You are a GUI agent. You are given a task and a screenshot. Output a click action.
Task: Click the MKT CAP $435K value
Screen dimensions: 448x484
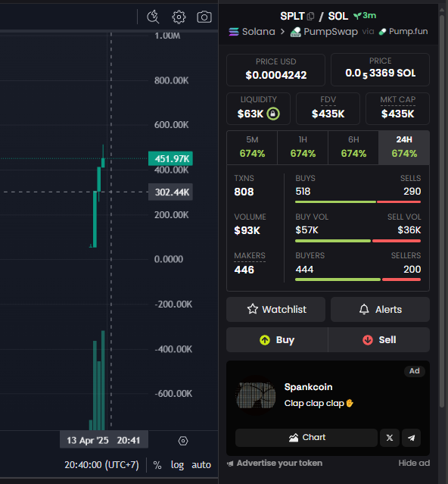(398, 114)
